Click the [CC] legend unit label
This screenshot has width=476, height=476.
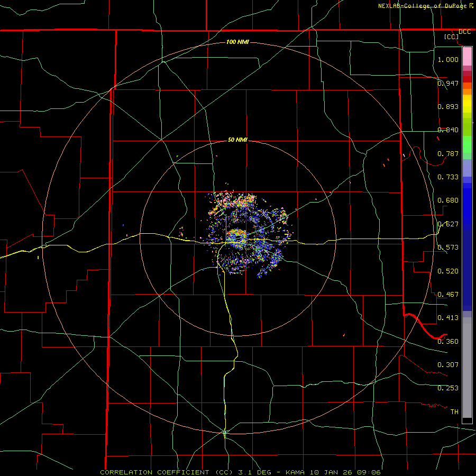[x=452, y=36]
